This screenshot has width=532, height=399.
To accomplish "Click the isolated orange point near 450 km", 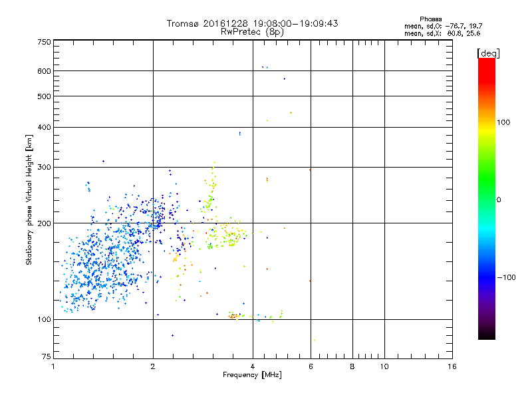I will pos(291,112).
